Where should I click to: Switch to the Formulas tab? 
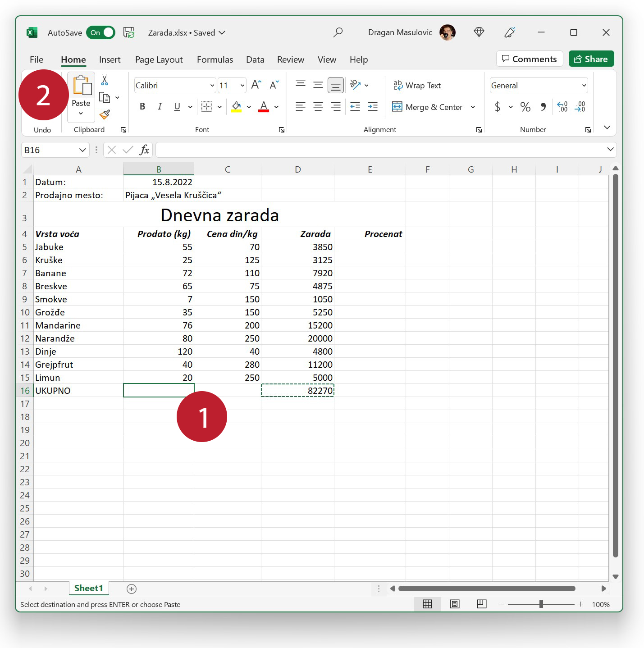tap(215, 59)
